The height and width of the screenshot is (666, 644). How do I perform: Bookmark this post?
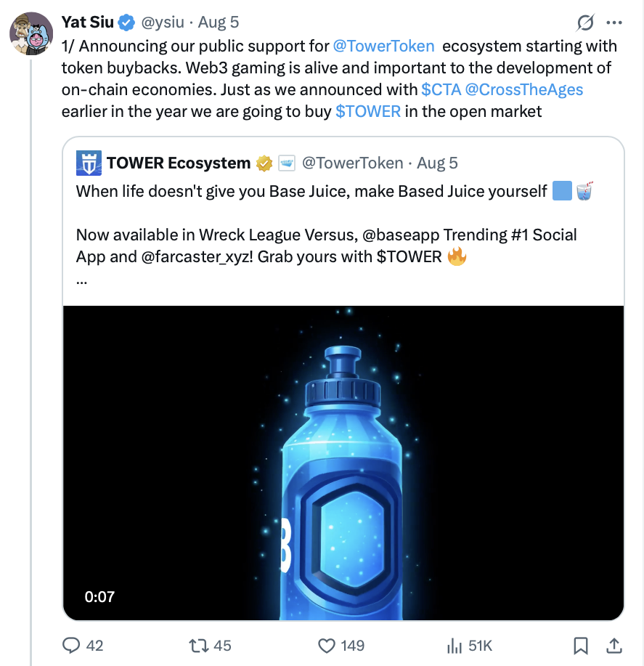(x=581, y=646)
